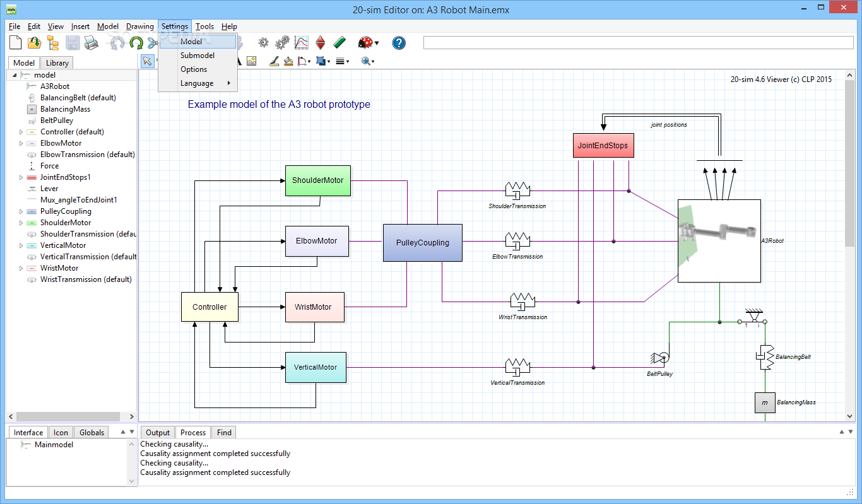Open the simulator plot icon

click(x=302, y=43)
